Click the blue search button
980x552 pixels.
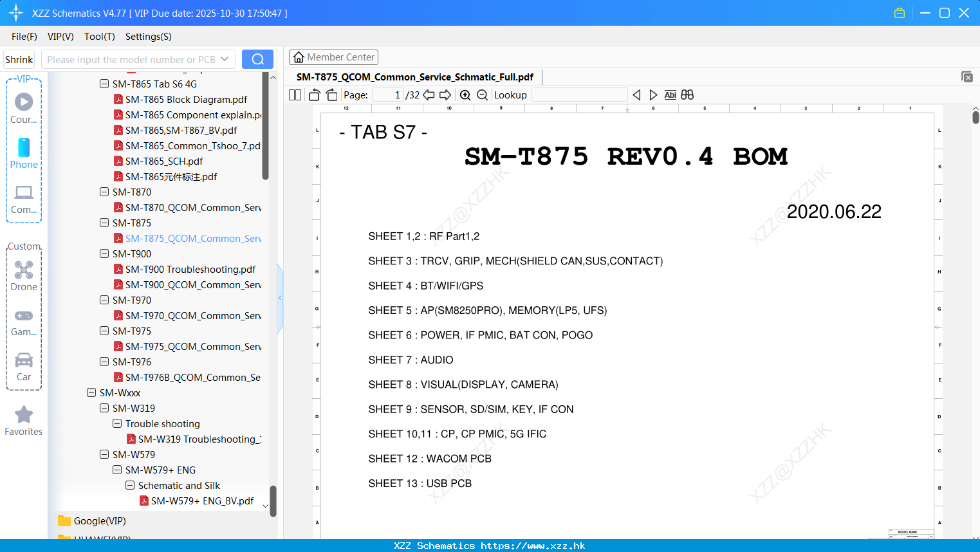click(x=257, y=59)
